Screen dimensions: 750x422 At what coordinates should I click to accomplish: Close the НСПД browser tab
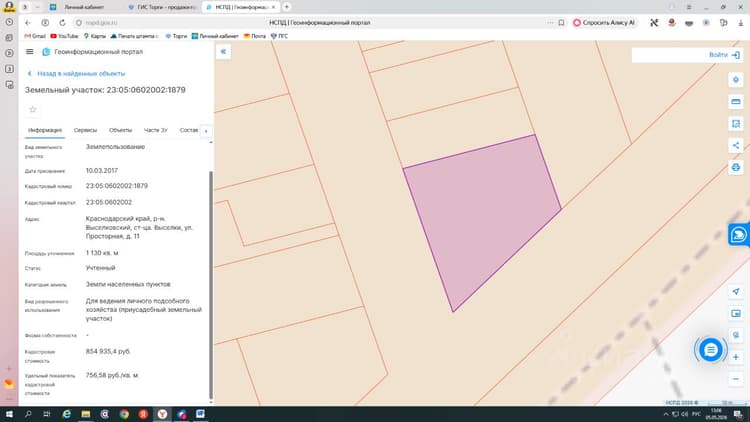[274, 7]
